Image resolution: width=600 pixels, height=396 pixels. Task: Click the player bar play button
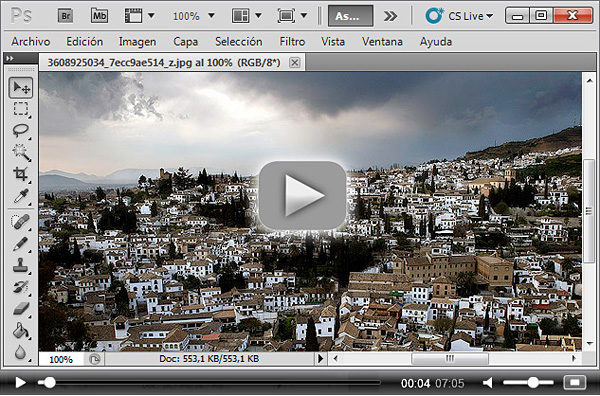coord(20,382)
